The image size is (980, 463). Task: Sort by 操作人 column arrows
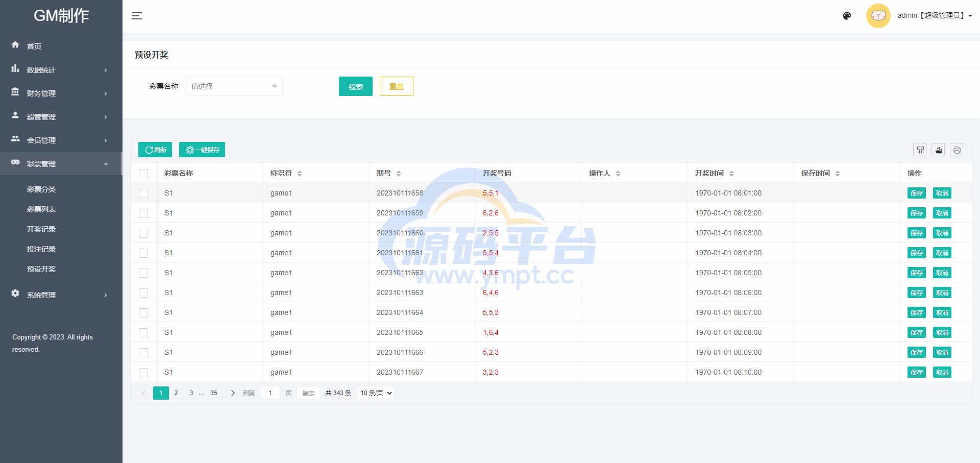pos(618,174)
